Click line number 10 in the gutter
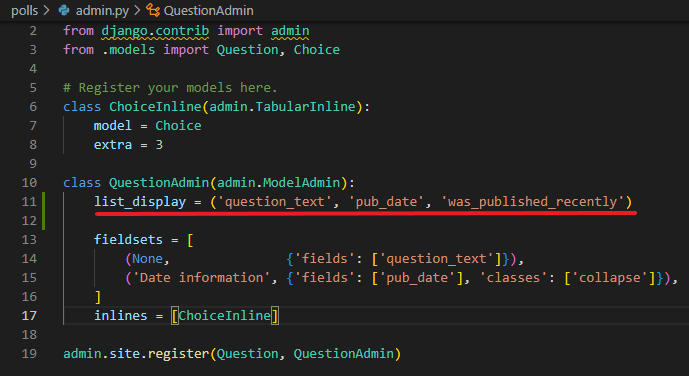689x376 pixels. 29,183
